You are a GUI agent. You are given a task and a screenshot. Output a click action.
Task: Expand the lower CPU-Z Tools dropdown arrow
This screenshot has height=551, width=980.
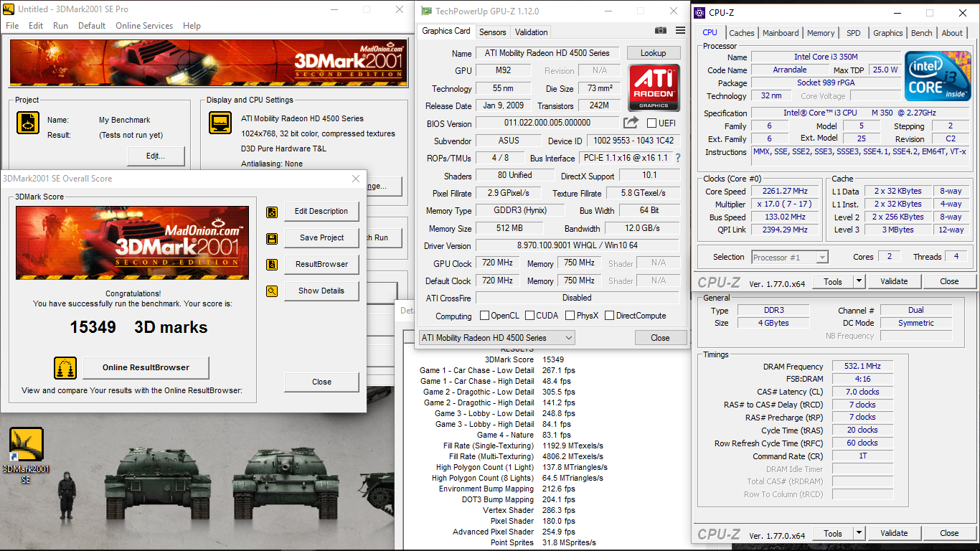click(859, 533)
